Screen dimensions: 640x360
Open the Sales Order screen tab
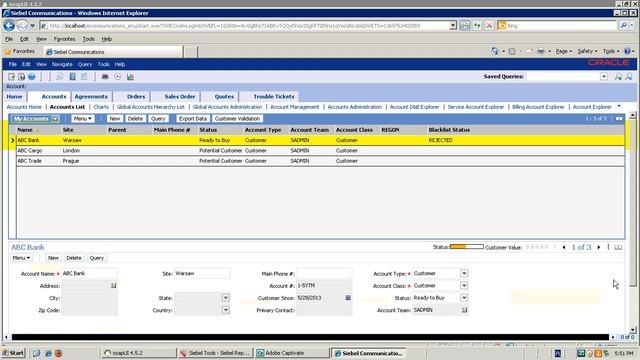pos(180,97)
